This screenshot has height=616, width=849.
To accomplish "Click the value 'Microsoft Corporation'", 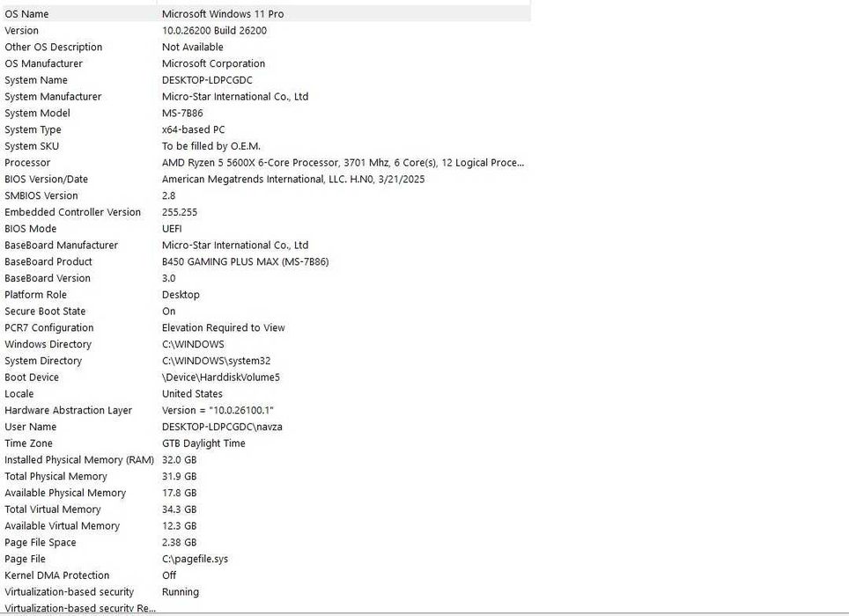I will point(213,63).
